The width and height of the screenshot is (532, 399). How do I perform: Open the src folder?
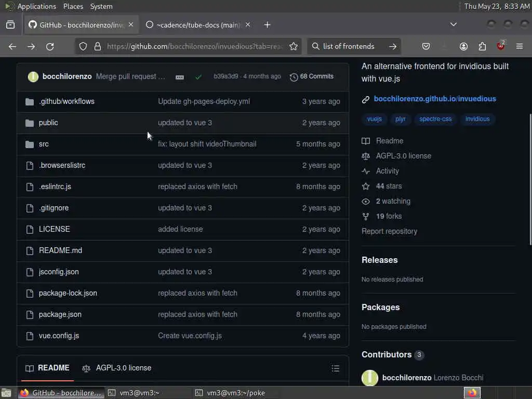(44, 144)
